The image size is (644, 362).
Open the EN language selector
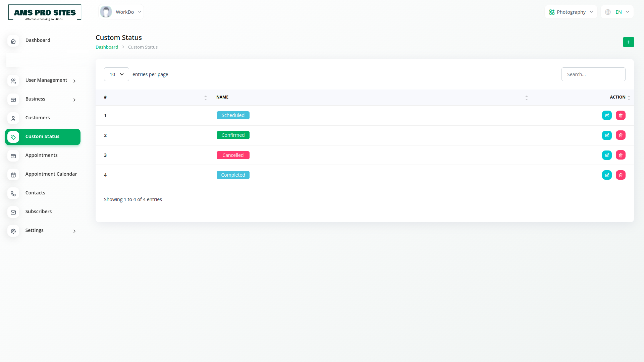point(617,12)
